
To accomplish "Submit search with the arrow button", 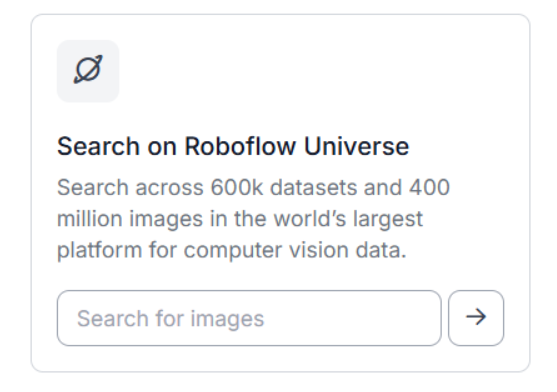I will (476, 318).
